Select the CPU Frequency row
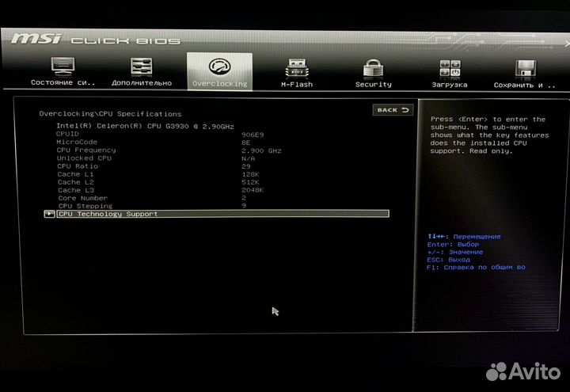The height and width of the screenshot is (392, 570). coord(86,150)
